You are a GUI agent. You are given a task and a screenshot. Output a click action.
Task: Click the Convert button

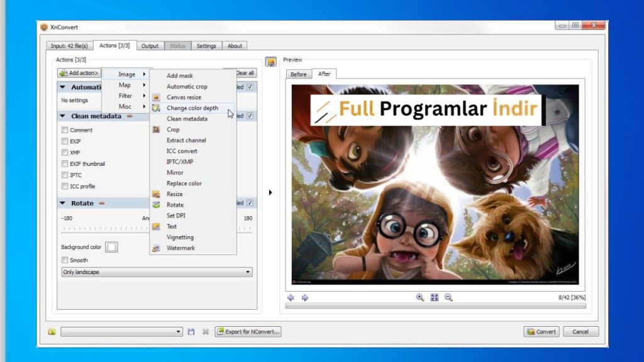pyautogui.click(x=541, y=332)
